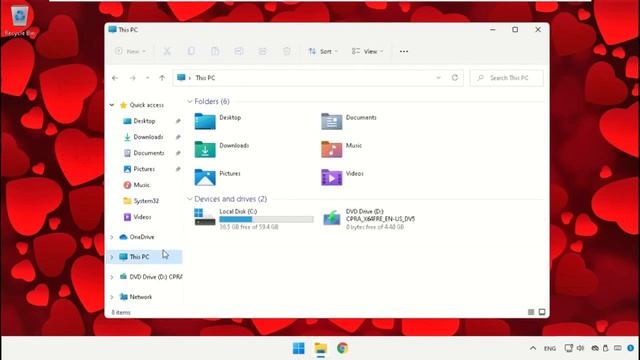Select Network in navigation pane

tap(140, 297)
